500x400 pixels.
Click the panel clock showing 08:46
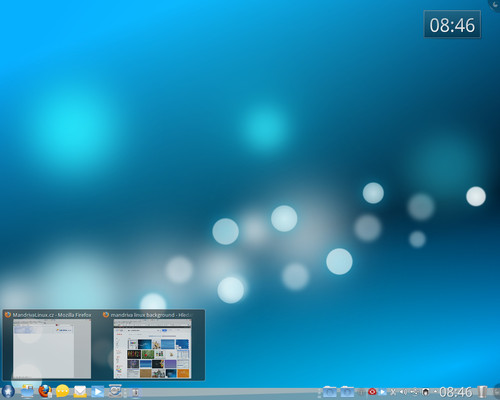point(455,392)
